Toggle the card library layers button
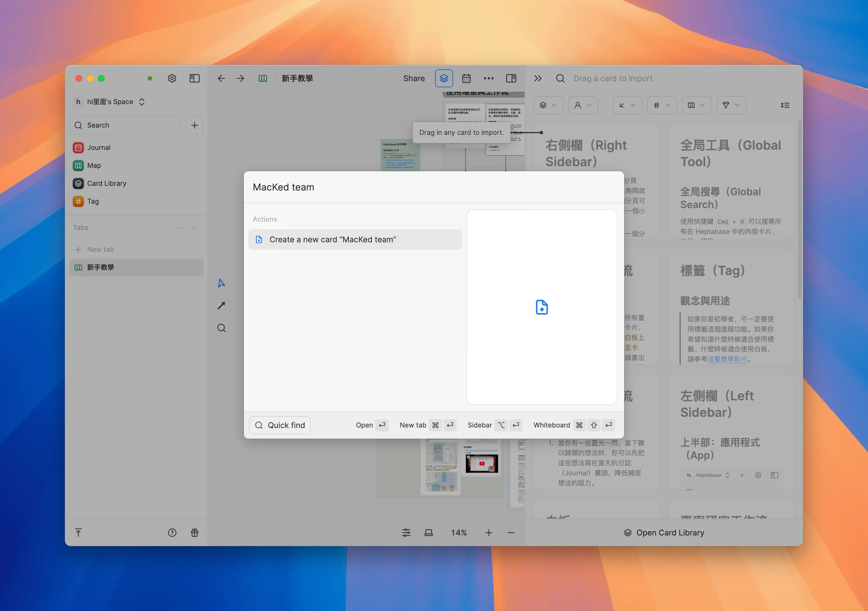The width and height of the screenshot is (868, 611). pos(444,78)
